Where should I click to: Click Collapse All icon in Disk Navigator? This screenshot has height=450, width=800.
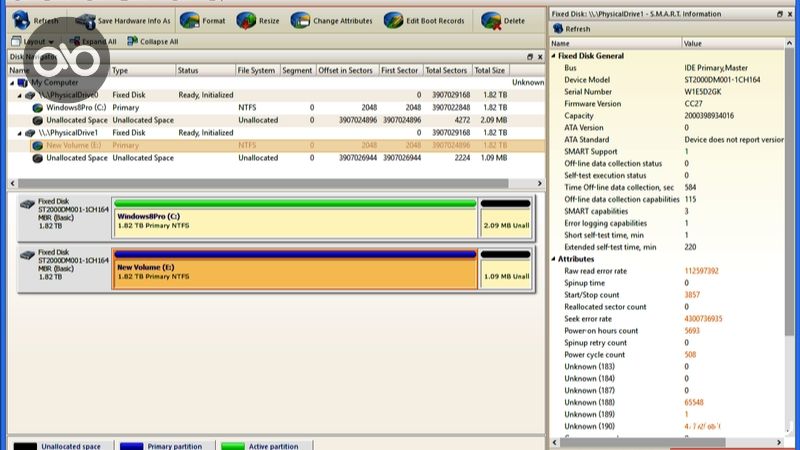coord(133,41)
